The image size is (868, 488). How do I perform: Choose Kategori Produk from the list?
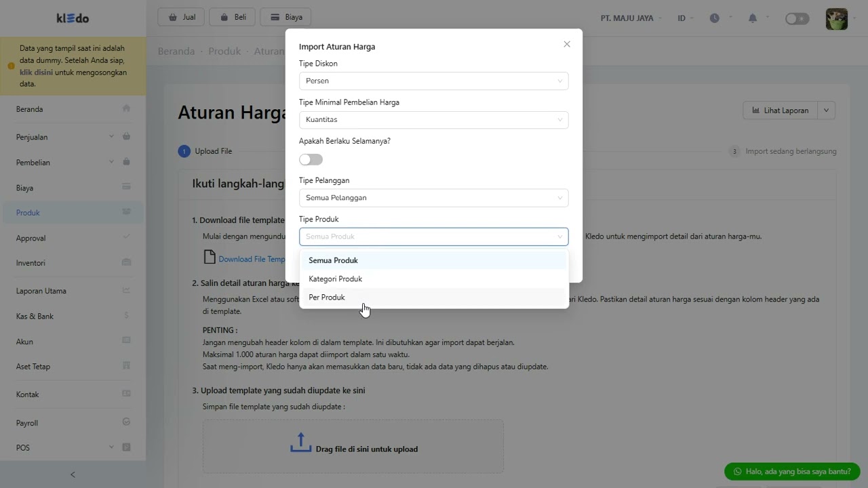click(433, 279)
